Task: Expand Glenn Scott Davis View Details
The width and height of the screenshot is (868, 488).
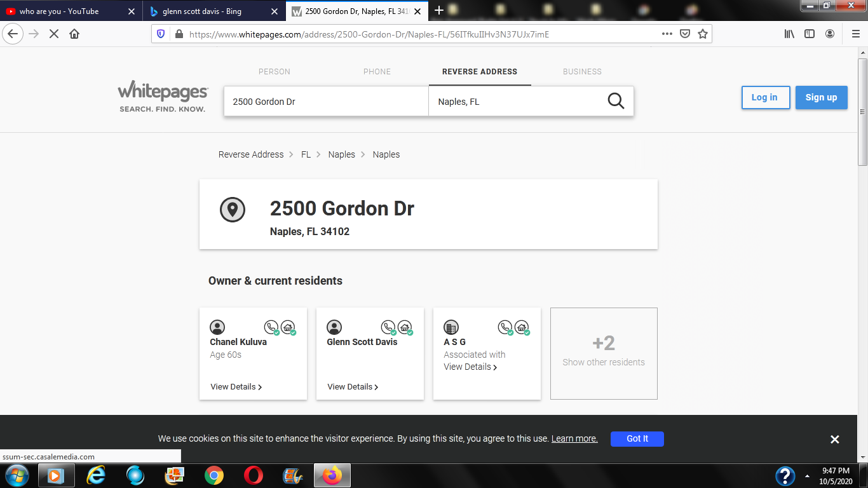Action: point(353,387)
